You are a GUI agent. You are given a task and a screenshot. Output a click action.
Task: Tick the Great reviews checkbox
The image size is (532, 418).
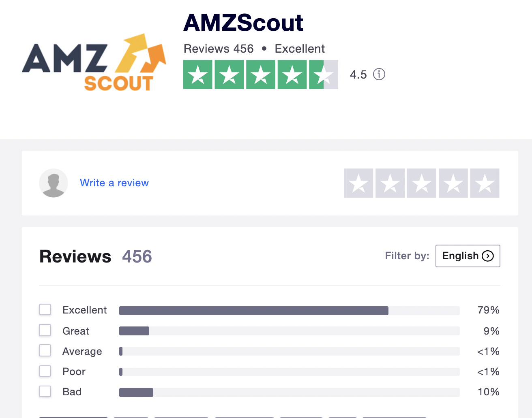pos(45,330)
